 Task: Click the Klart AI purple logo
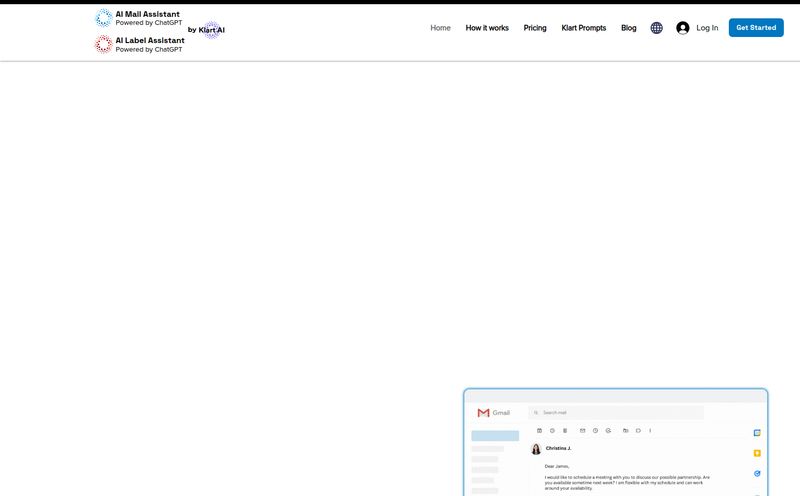[x=212, y=30]
